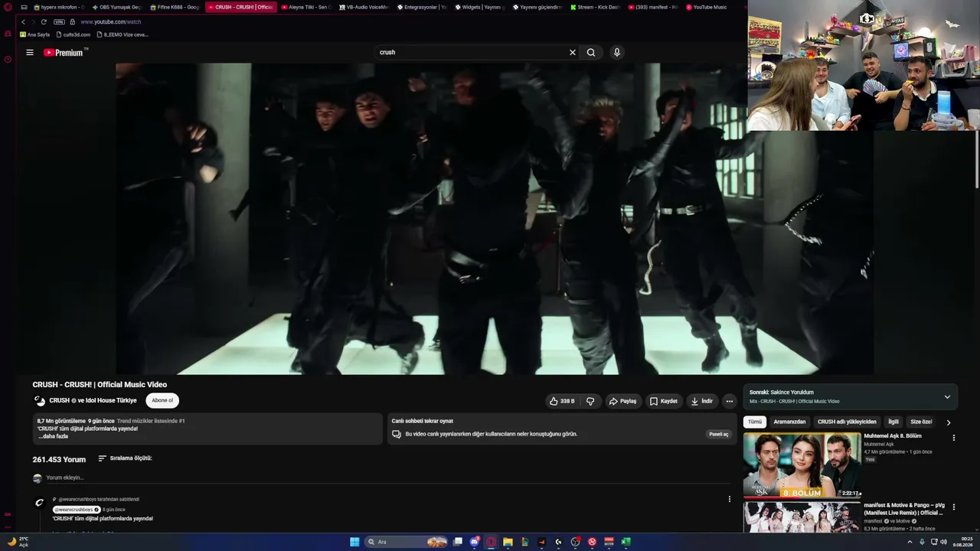Click the CRUSH music video player
Screen dimensions: 980x551
[x=495, y=219]
